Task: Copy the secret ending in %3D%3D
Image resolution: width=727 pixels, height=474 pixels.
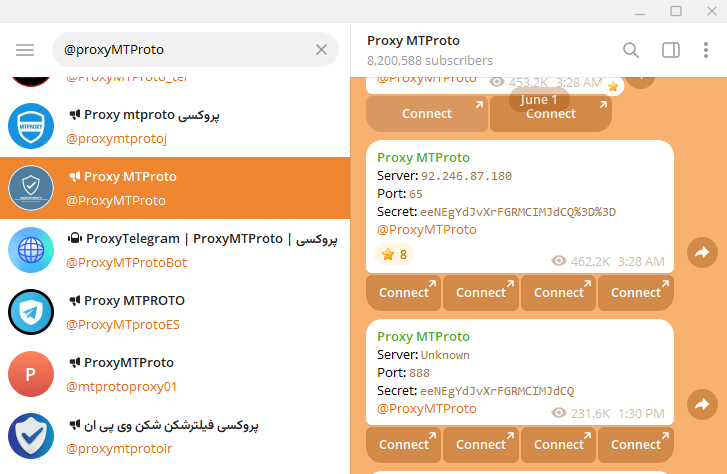Action: point(518,212)
